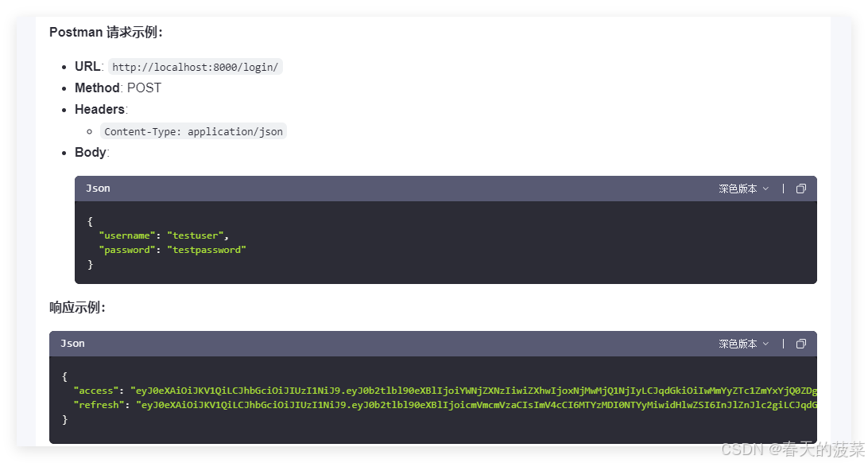Viewport: 868px width, 463px height.
Task: Click the Content-Type: application/json header code
Action: click(x=193, y=131)
